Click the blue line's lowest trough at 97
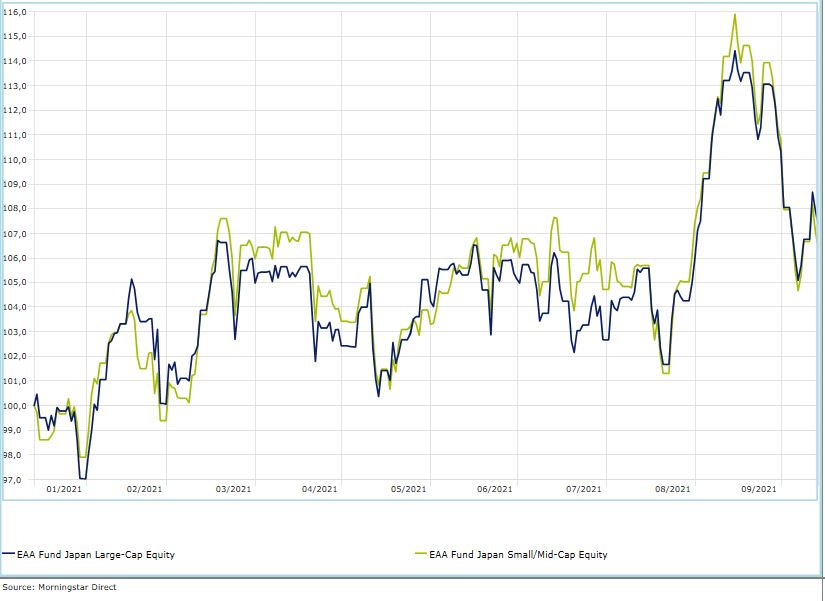Screen dimensions: 825x601 coord(82,479)
